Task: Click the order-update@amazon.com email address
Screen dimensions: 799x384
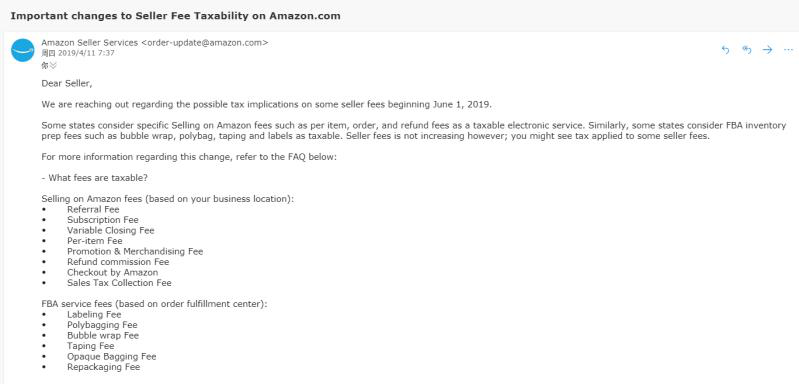Action: click(x=204, y=43)
